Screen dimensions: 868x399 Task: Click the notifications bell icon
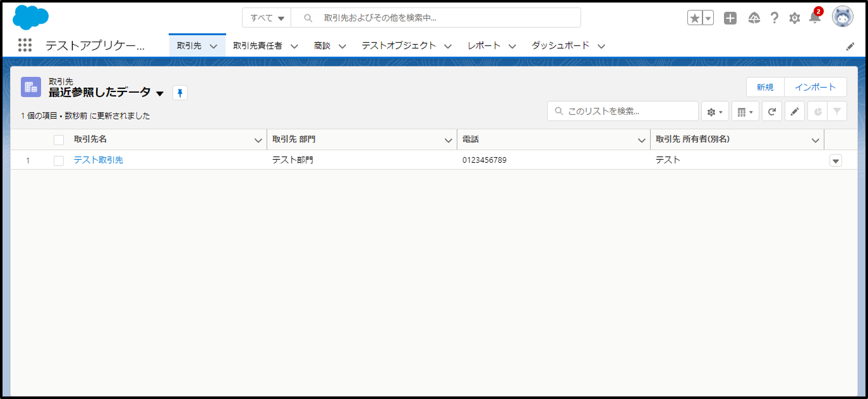815,18
